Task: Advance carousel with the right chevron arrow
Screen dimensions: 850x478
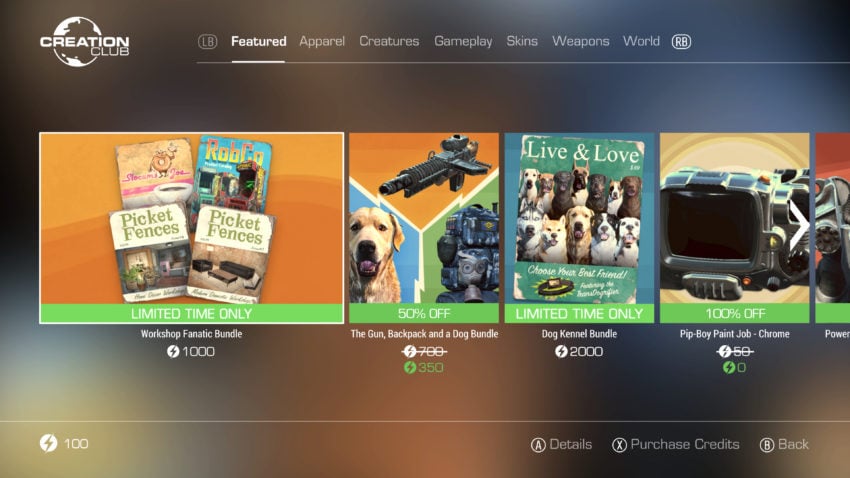Action: (x=799, y=227)
